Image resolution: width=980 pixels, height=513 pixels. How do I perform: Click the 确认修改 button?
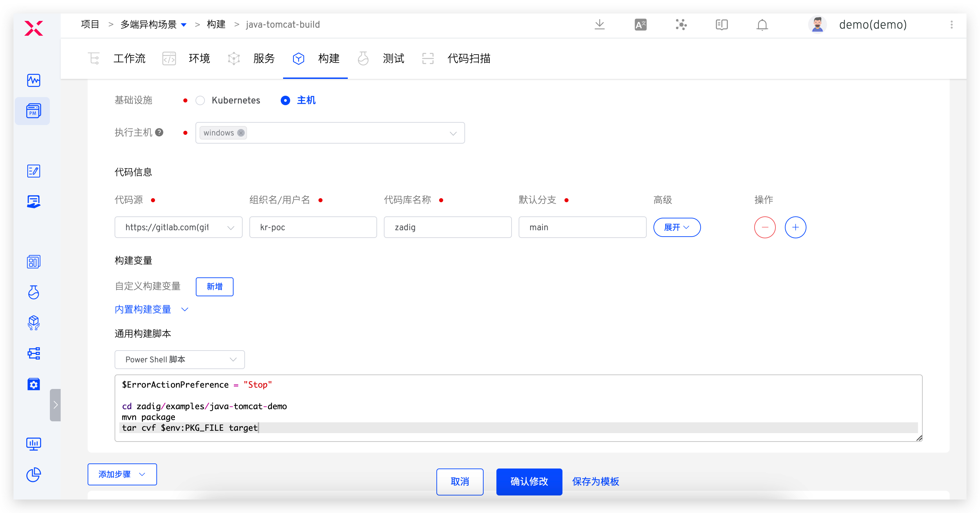[x=529, y=482]
